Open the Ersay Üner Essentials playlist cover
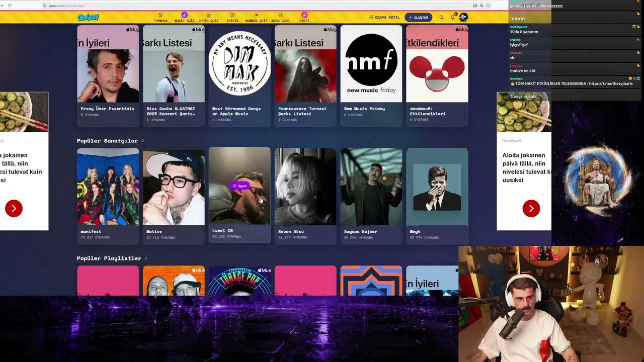The width and height of the screenshot is (644, 362). tap(108, 64)
